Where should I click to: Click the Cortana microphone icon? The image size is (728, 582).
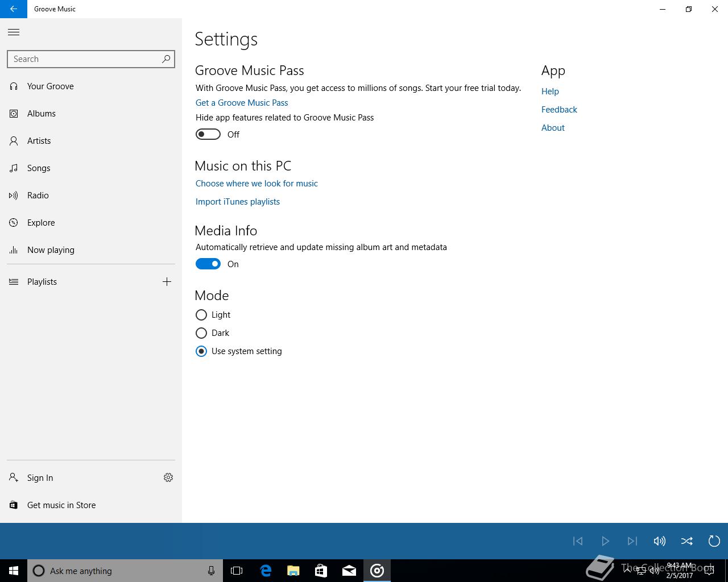pos(211,571)
